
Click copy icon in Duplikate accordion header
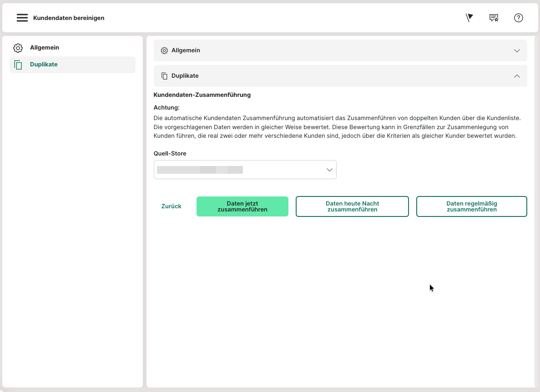coord(164,76)
